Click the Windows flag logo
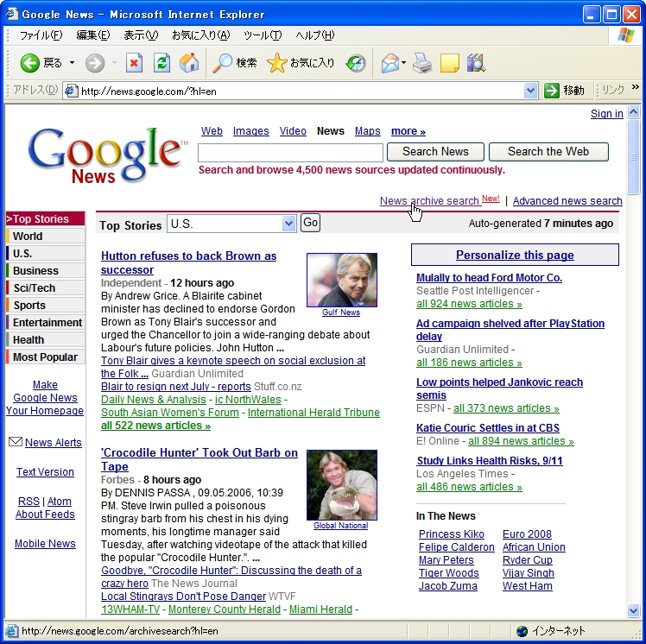The image size is (646, 644). (626, 35)
